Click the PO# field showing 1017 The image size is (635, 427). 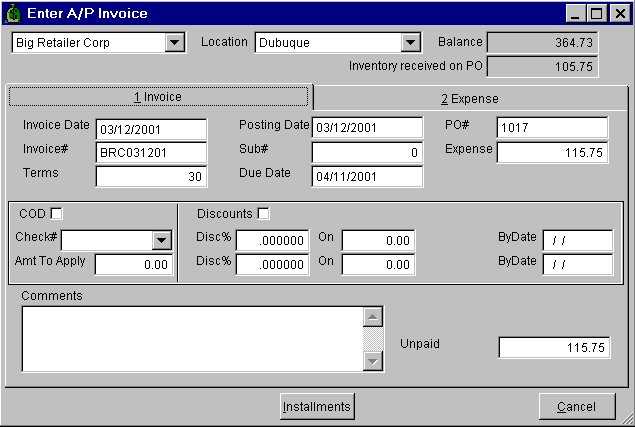click(x=551, y=128)
